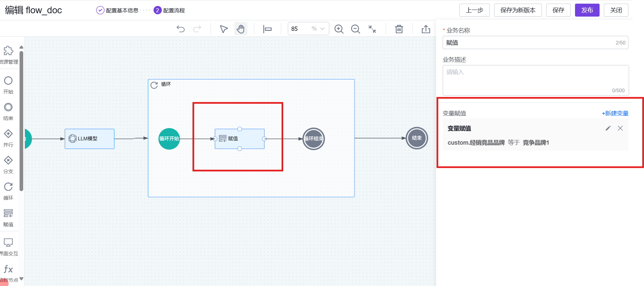Click the +新建变量 link
Viewport: 644px width, 286px height.
click(x=615, y=113)
